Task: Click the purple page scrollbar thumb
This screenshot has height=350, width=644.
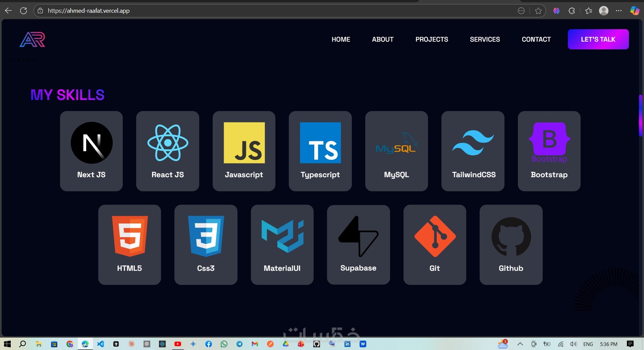Action: [x=640, y=116]
